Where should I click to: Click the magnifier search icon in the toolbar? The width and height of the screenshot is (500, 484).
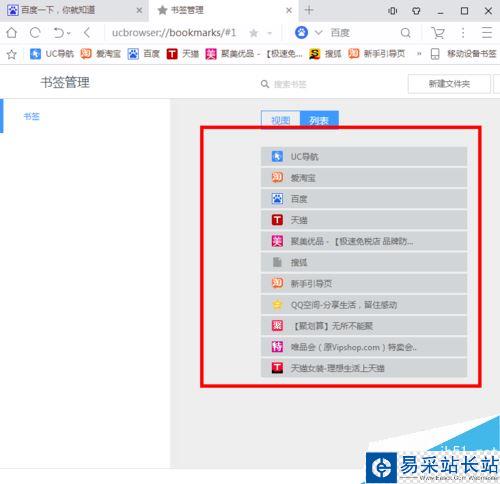click(x=406, y=33)
